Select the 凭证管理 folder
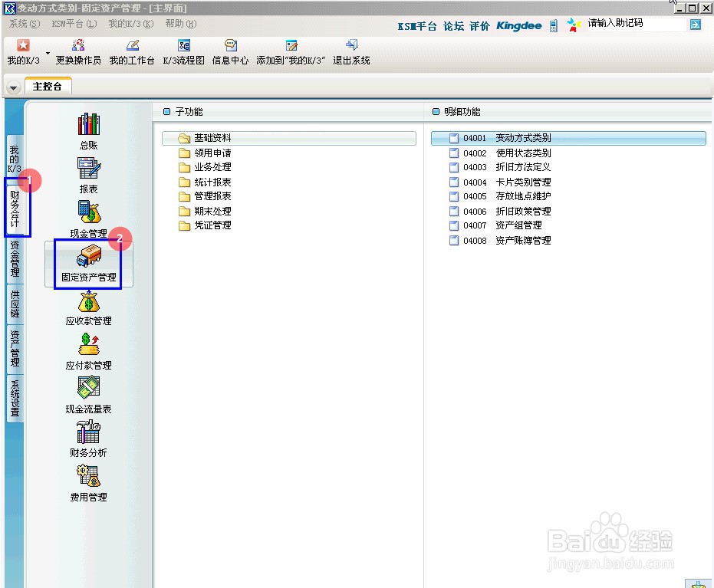This screenshot has height=588, width=714. click(205, 225)
